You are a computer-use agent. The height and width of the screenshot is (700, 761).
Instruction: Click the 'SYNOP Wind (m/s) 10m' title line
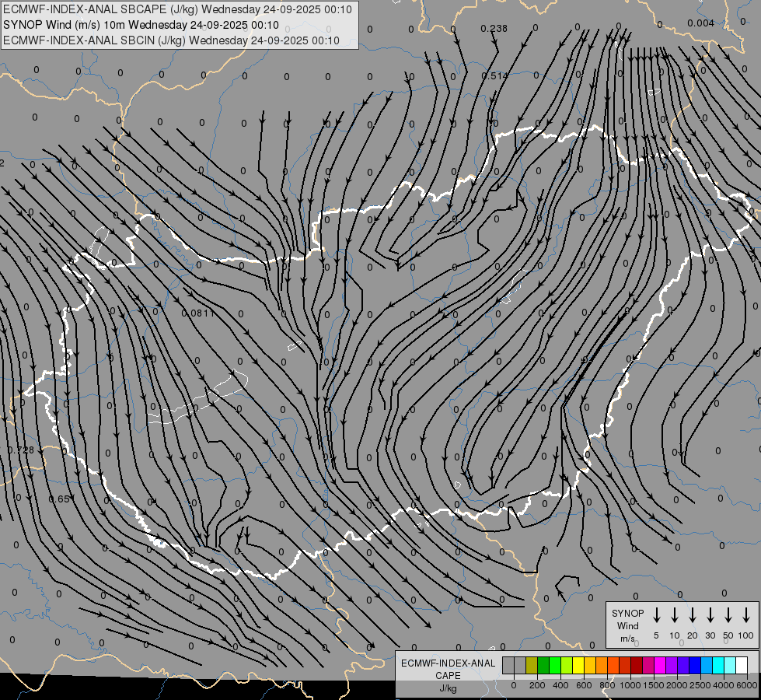pos(141,25)
